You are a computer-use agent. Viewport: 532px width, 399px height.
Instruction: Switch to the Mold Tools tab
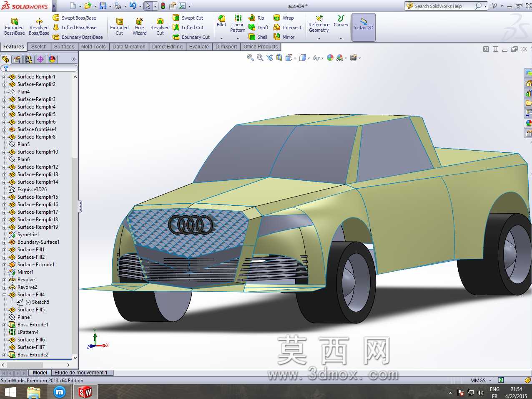[93, 47]
